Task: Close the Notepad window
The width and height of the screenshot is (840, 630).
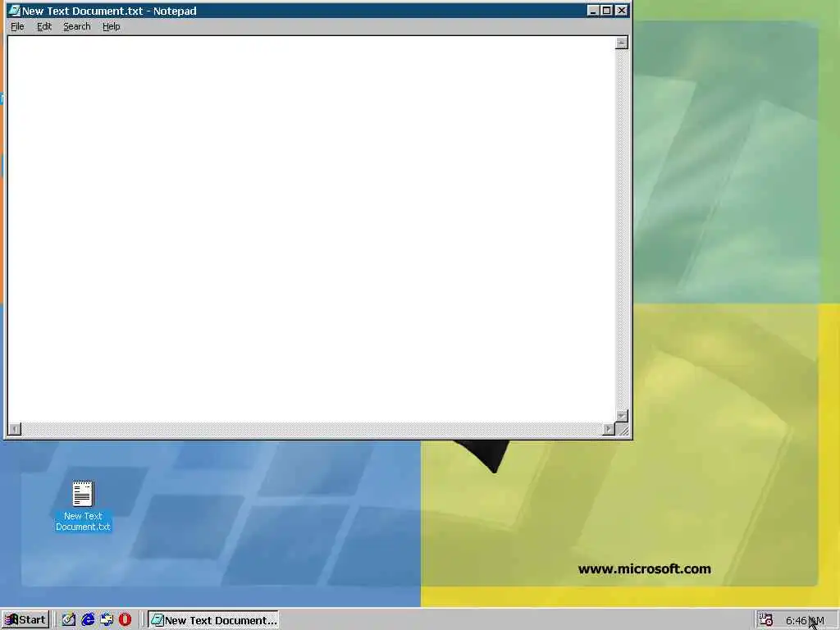Action: click(622, 10)
